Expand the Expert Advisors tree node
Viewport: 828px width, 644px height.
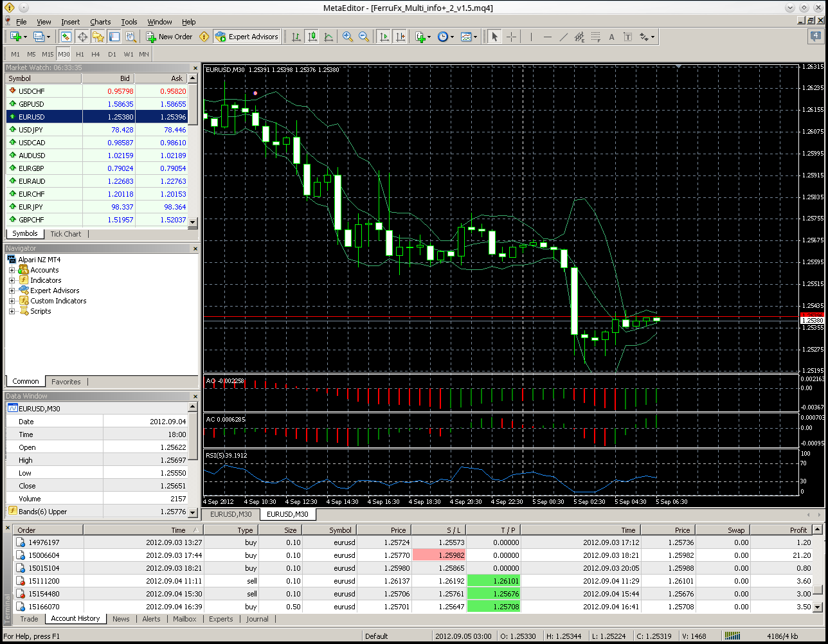(x=12, y=291)
